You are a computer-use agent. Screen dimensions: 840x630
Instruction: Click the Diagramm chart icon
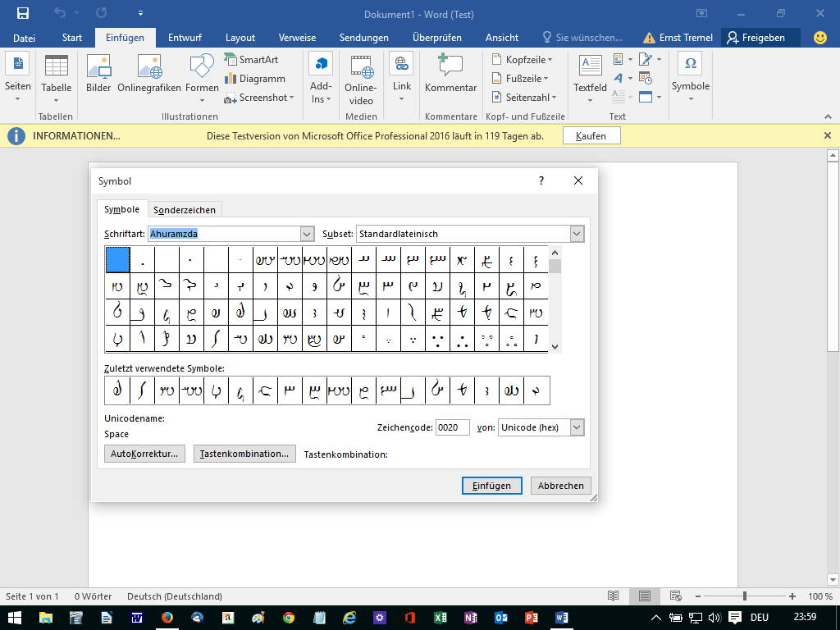[x=231, y=79]
